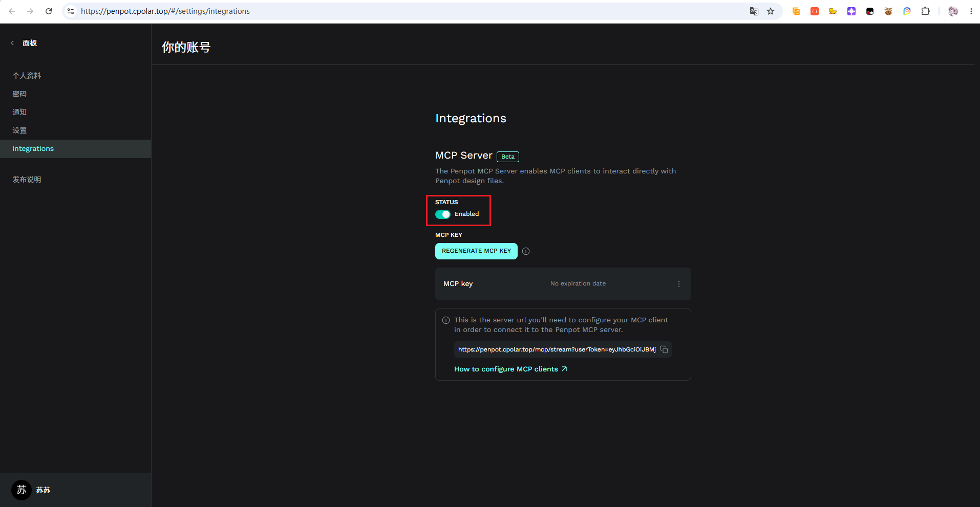980x507 pixels.
Task: Click the site information icon in address bar
Action: [x=71, y=11]
